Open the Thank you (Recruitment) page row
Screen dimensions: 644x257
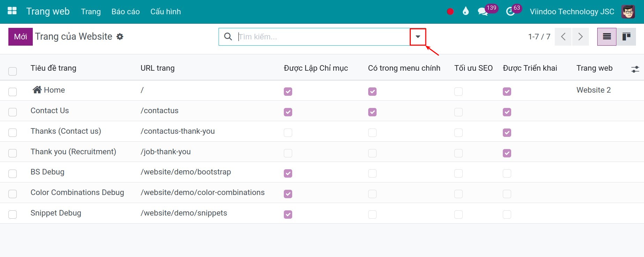coord(322,152)
